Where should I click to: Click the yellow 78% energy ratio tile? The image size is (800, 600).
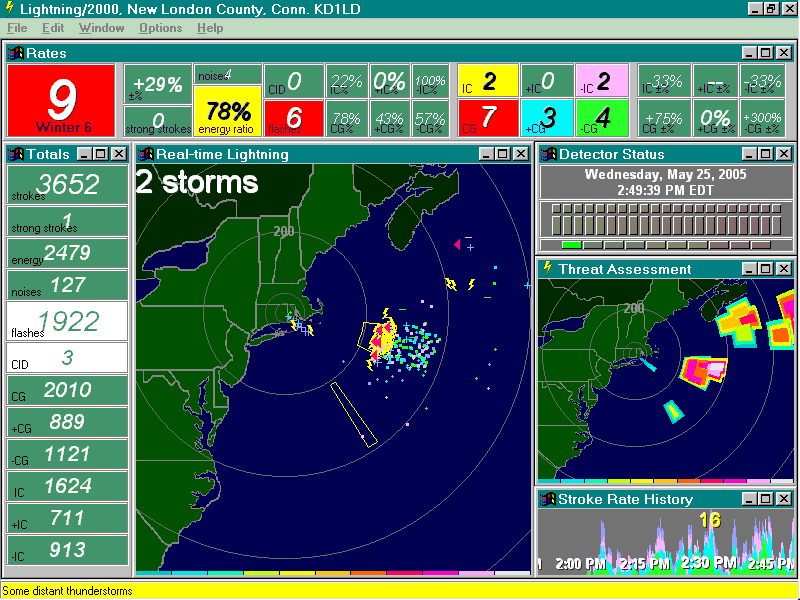(x=228, y=111)
